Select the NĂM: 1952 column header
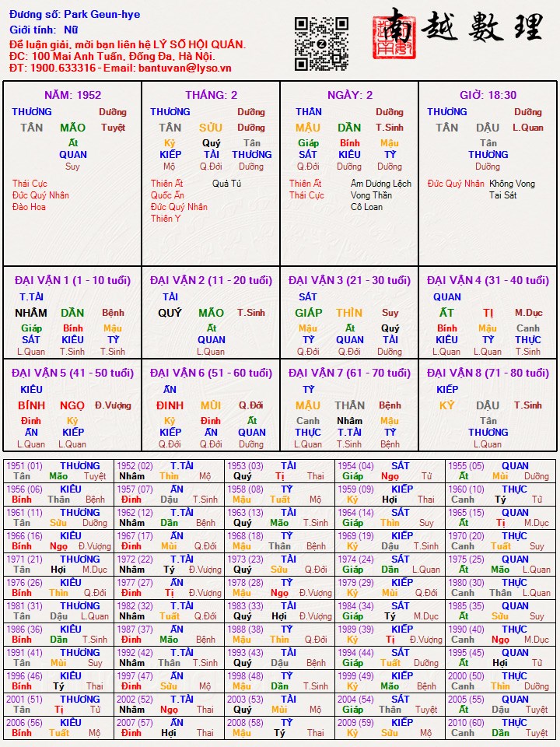560x747 pixels. click(72, 95)
